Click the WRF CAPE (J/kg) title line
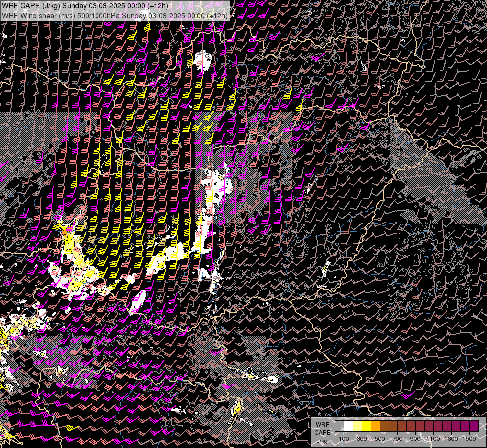The height and width of the screenshot is (448, 487). (85, 6)
